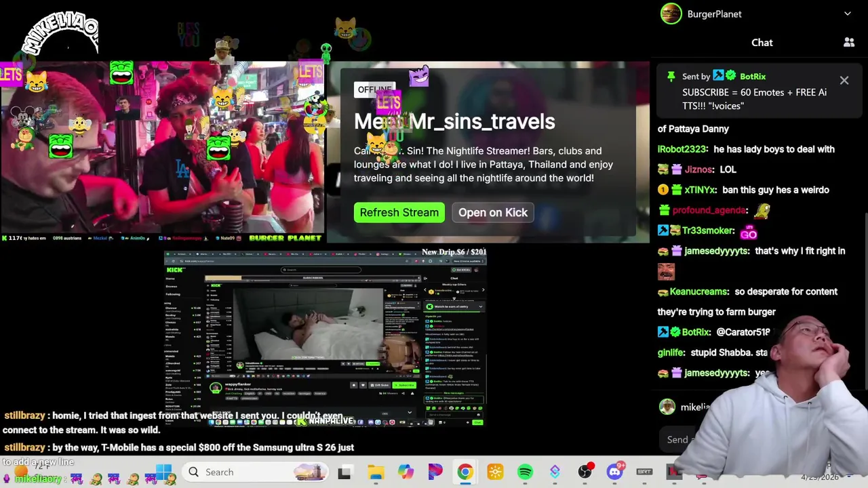The height and width of the screenshot is (488, 868).
Task: Click the green pin icon on pinned message
Action: 671,77
